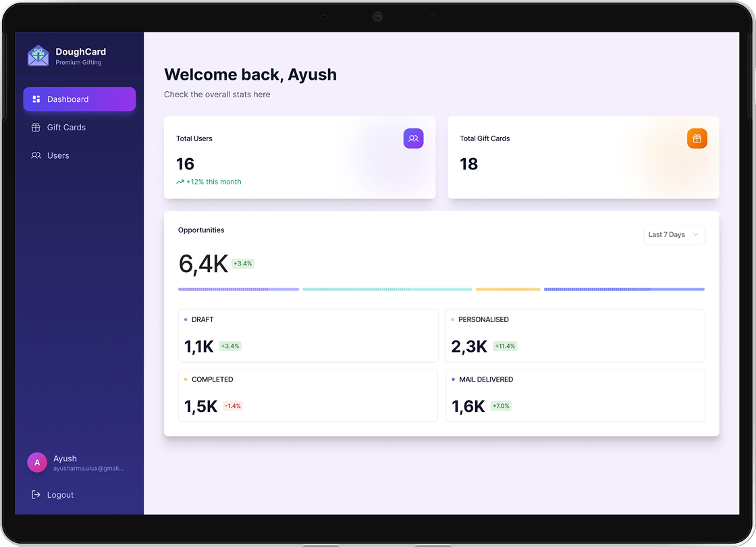Click the chevron on the Last 7 Days selector
The height and width of the screenshot is (547, 756).
click(x=695, y=234)
